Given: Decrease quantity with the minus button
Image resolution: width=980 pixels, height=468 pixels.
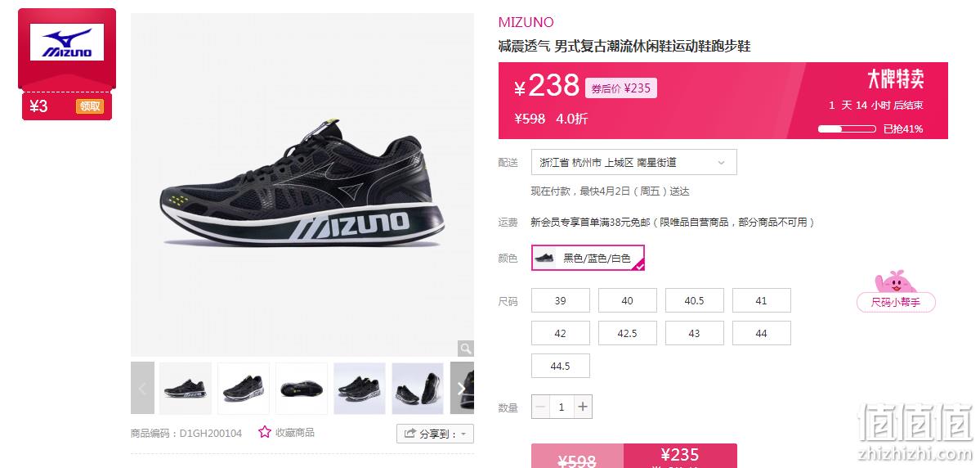Looking at the screenshot, I should 541,407.
